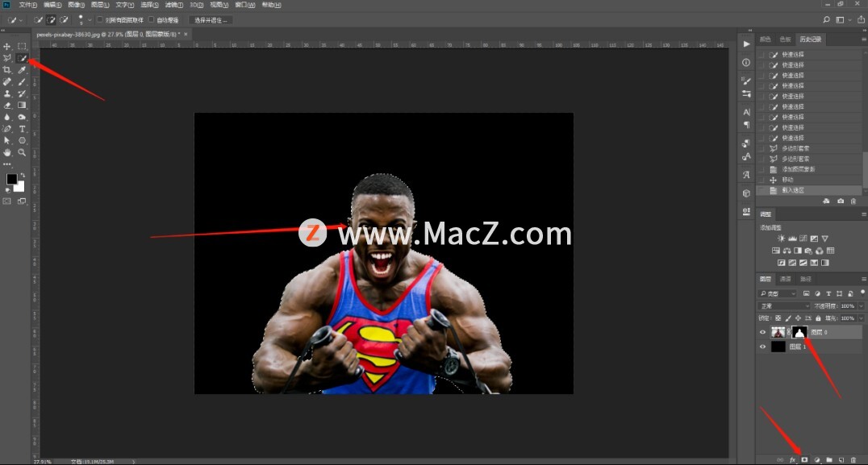868x465 pixels.
Task: Select the Horizontal Type tool
Action: (22, 129)
